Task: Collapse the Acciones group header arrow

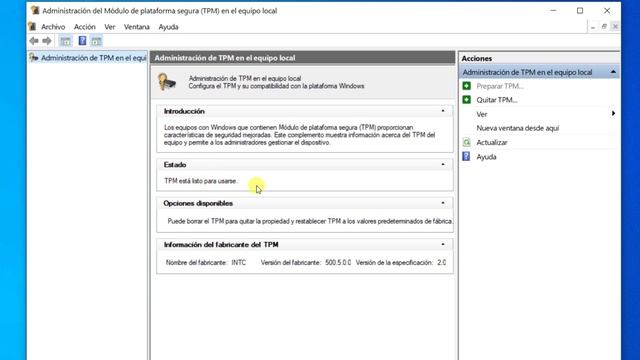Action: coord(613,72)
